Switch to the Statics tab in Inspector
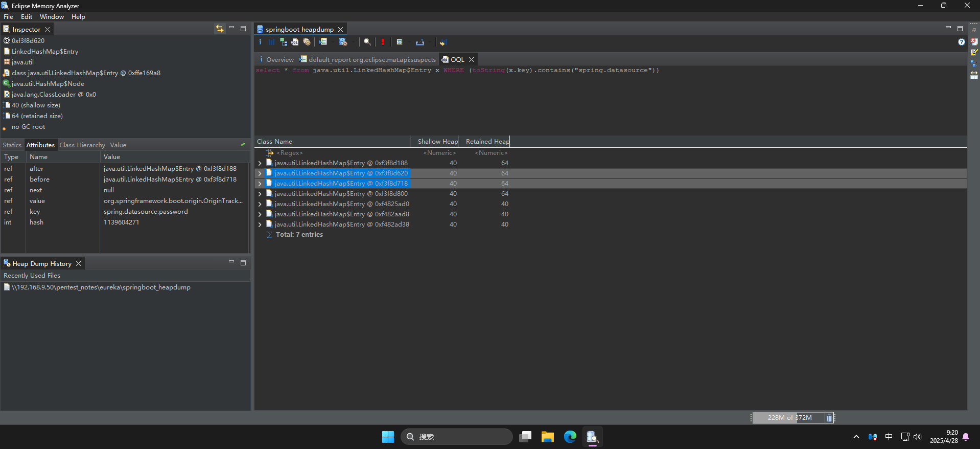 pos(12,145)
